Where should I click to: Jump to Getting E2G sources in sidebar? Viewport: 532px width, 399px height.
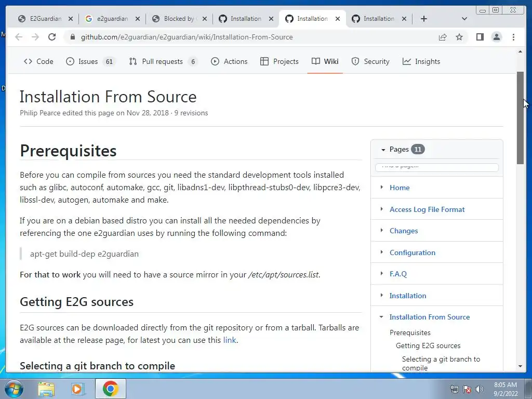tap(428, 345)
